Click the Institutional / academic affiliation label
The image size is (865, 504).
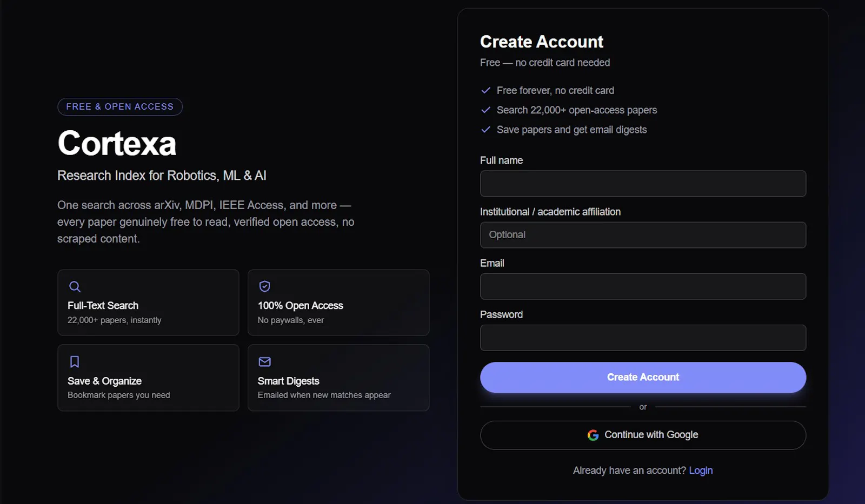[550, 212]
